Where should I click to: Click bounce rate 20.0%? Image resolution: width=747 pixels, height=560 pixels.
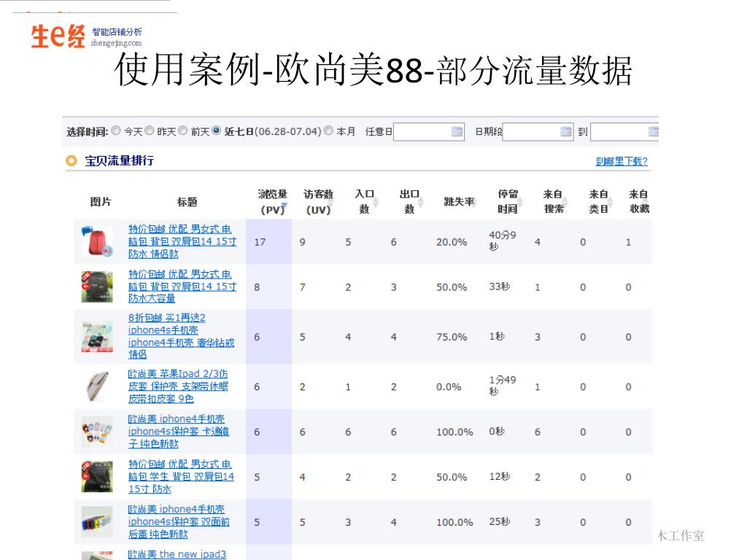(x=452, y=242)
